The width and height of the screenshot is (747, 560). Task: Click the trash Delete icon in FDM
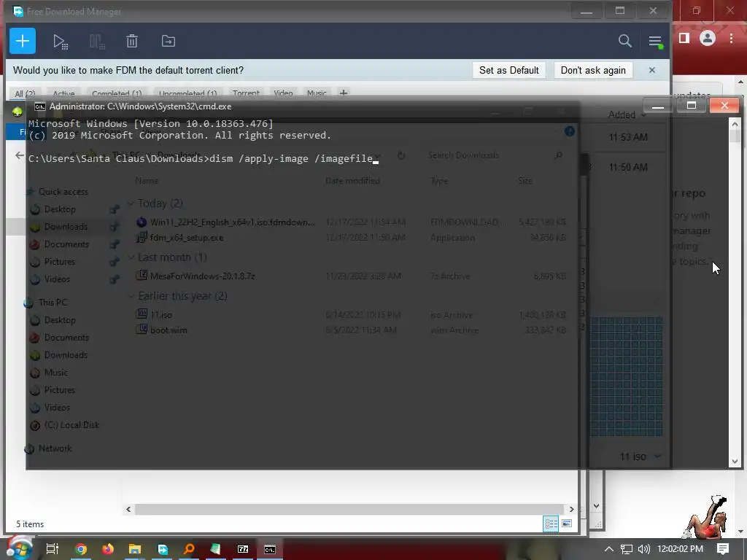click(x=132, y=41)
